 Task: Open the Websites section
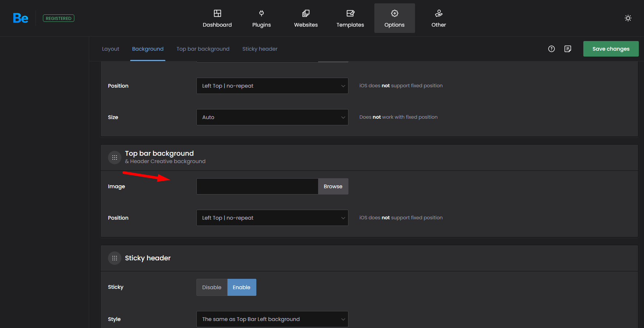[306, 18]
